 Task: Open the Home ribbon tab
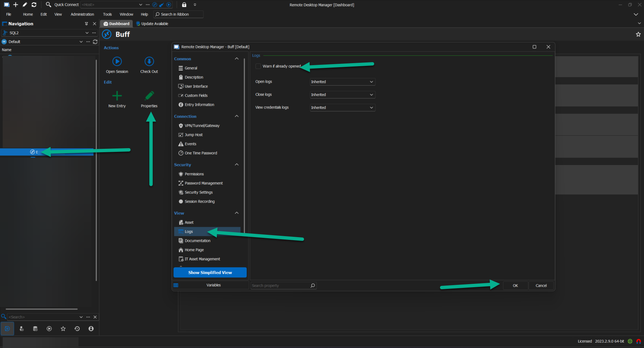(x=28, y=14)
